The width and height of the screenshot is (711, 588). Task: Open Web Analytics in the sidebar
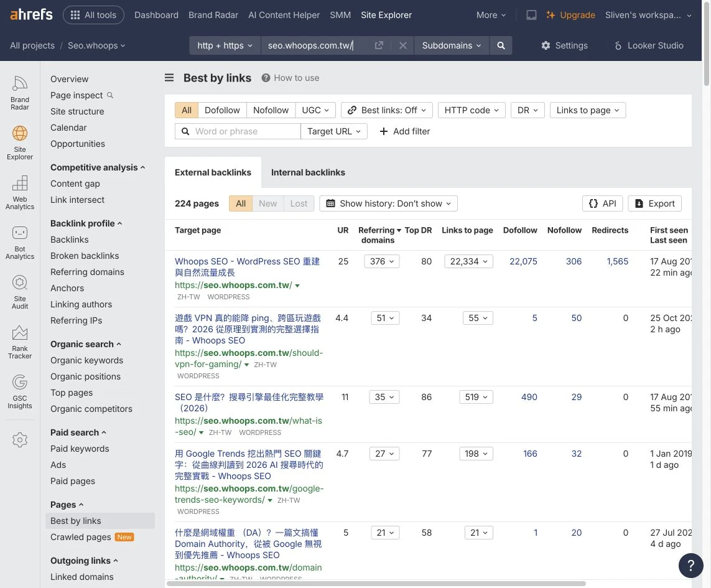coord(20,192)
